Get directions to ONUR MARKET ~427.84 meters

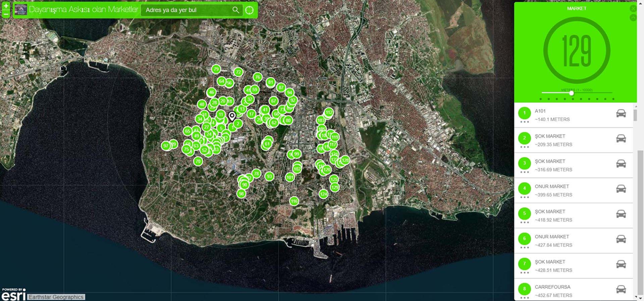[x=621, y=239]
